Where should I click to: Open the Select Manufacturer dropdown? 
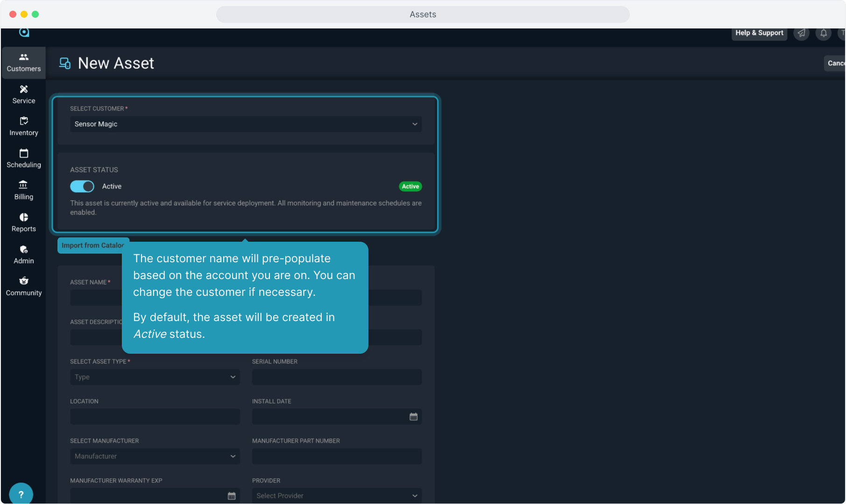click(x=155, y=456)
